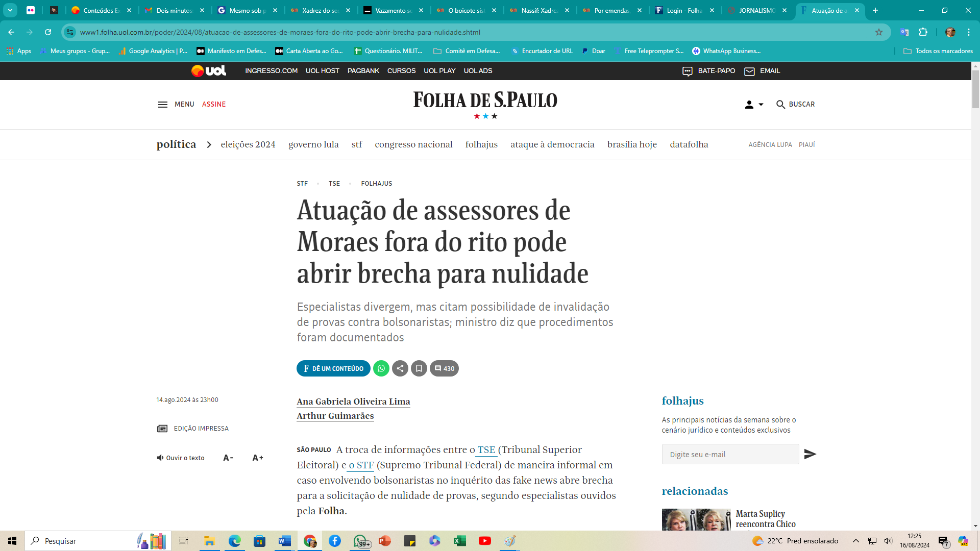
Task: Open the Bate-Papo chat icon
Action: pos(688,71)
